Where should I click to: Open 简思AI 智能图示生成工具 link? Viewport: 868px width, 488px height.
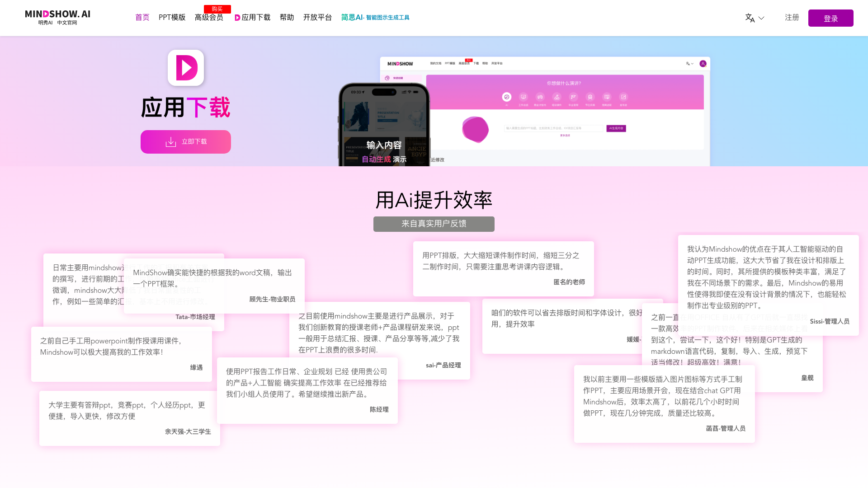click(375, 17)
